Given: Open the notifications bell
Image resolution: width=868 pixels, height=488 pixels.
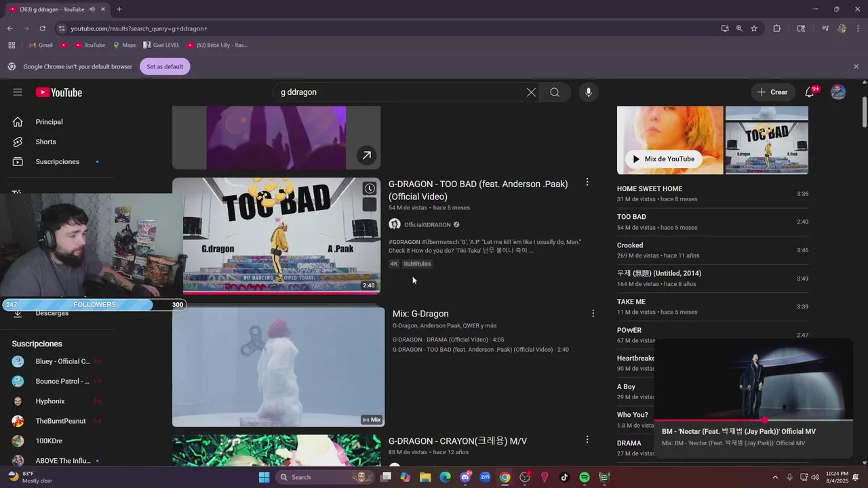Looking at the screenshot, I should click(x=810, y=92).
